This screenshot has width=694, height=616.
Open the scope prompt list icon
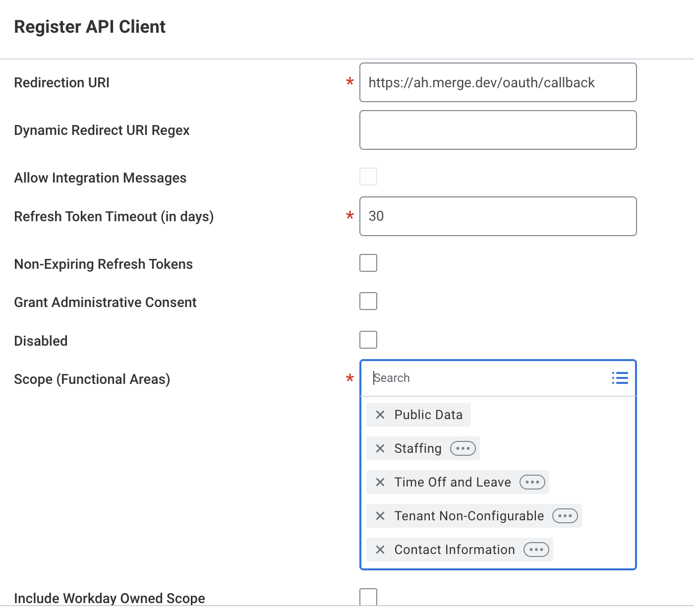tap(620, 378)
